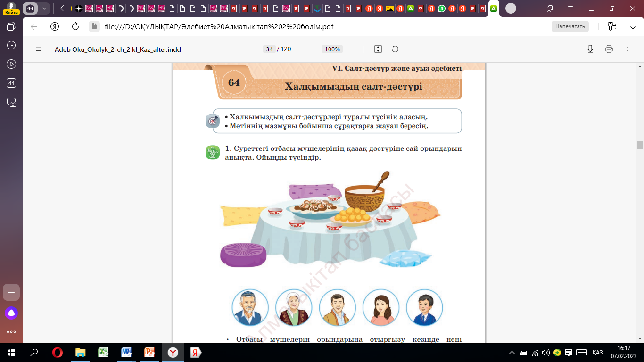Switch to the blue wave icon tab
This screenshot has height=362, width=644.
click(317, 8)
